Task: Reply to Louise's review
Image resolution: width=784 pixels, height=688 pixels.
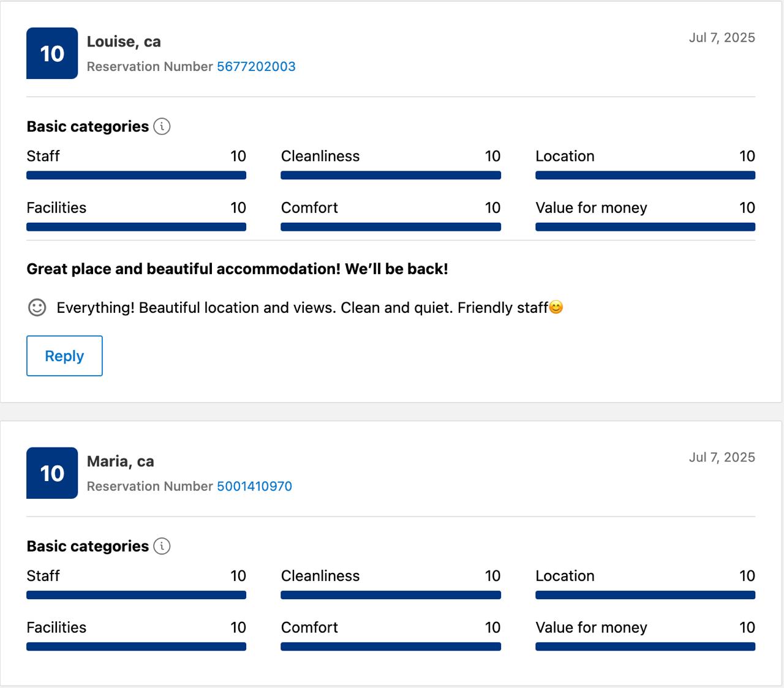Action: tap(64, 356)
